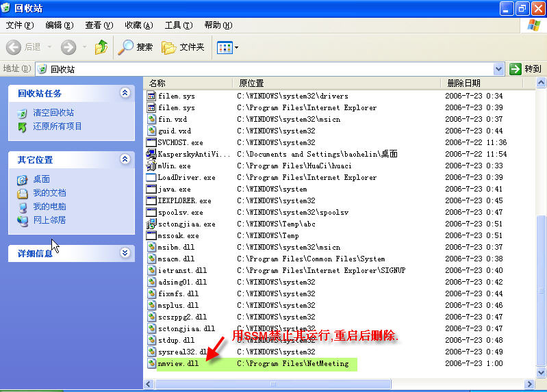The image size is (547, 392).
Task: Collapse the 回收站任务 panel
Action: pyautogui.click(x=125, y=93)
